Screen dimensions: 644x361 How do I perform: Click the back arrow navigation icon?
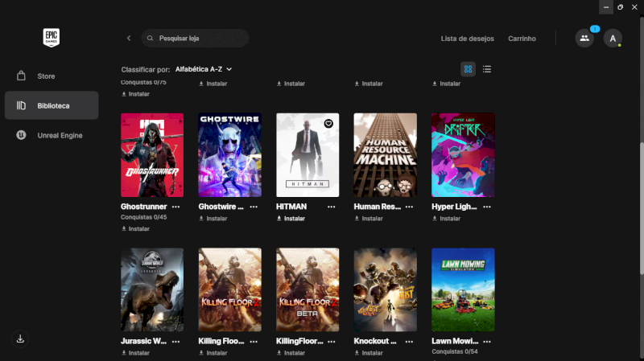129,39
